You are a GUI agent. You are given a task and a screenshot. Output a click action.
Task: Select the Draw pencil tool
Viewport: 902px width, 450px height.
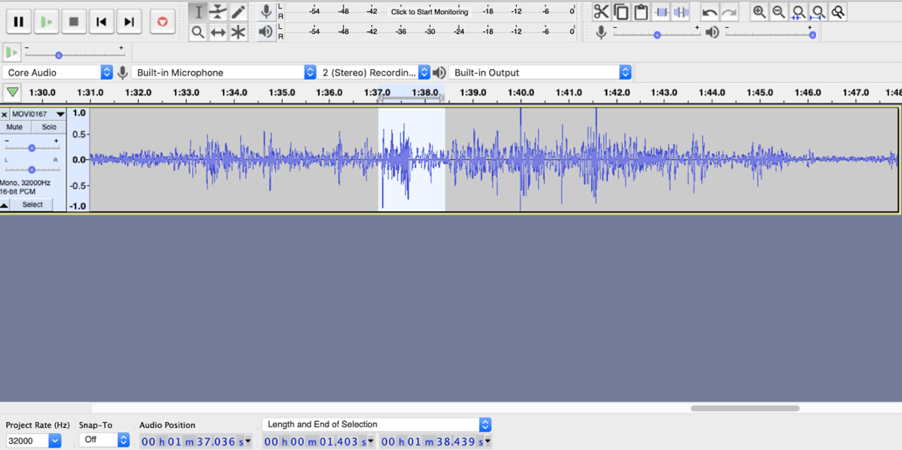click(x=238, y=12)
